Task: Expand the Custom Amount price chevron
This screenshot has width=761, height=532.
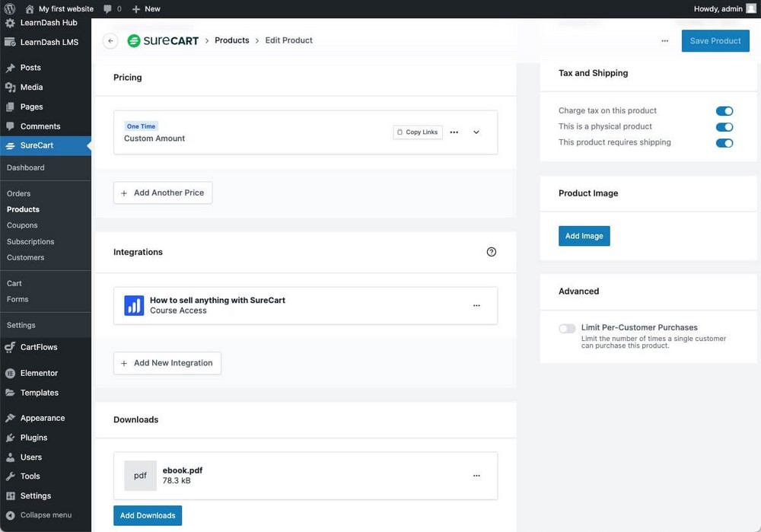Action: (476, 132)
